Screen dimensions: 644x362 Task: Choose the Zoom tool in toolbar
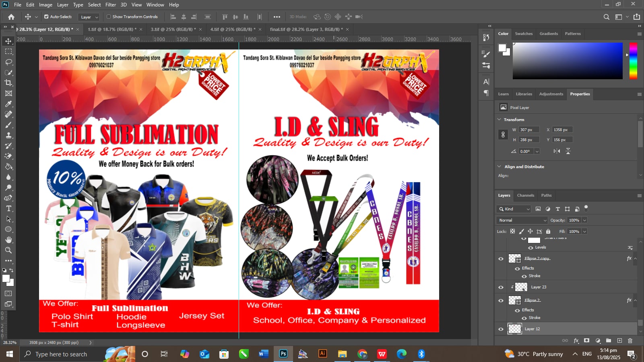(8, 250)
